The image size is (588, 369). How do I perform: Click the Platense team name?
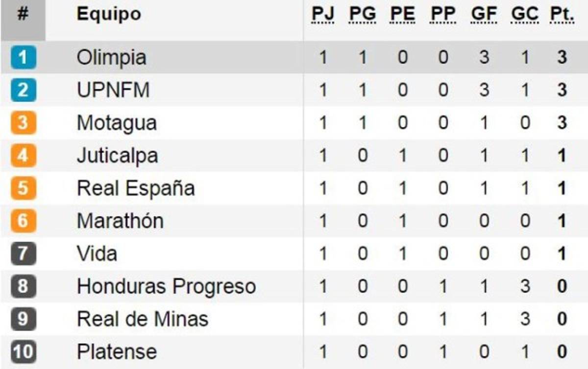(117, 352)
